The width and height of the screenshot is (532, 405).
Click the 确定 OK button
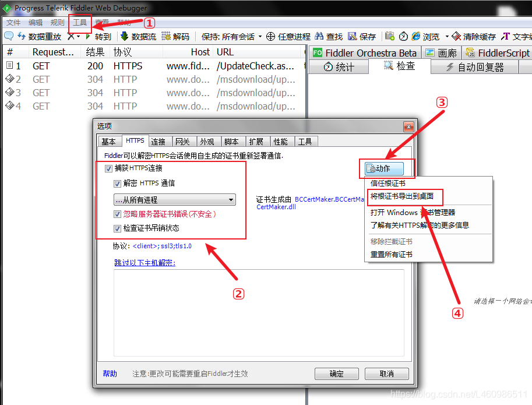337,374
